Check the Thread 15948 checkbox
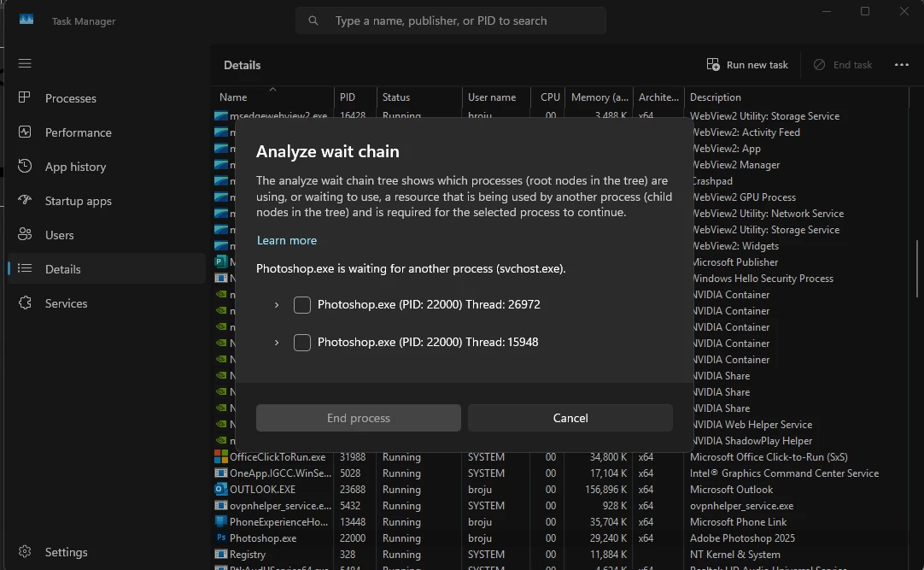Viewport: 924px width, 570px height. point(302,343)
